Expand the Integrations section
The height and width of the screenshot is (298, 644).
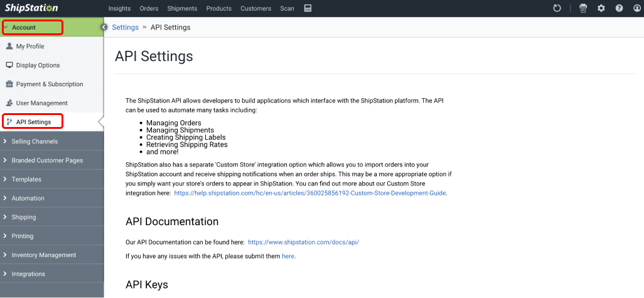point(51,273)
